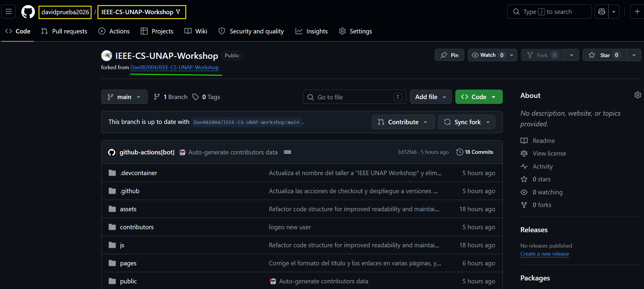Click the github-actions bot avatar icon
Image resolution: width=644 pixels, height=289 pixels.
pos(112,152)
